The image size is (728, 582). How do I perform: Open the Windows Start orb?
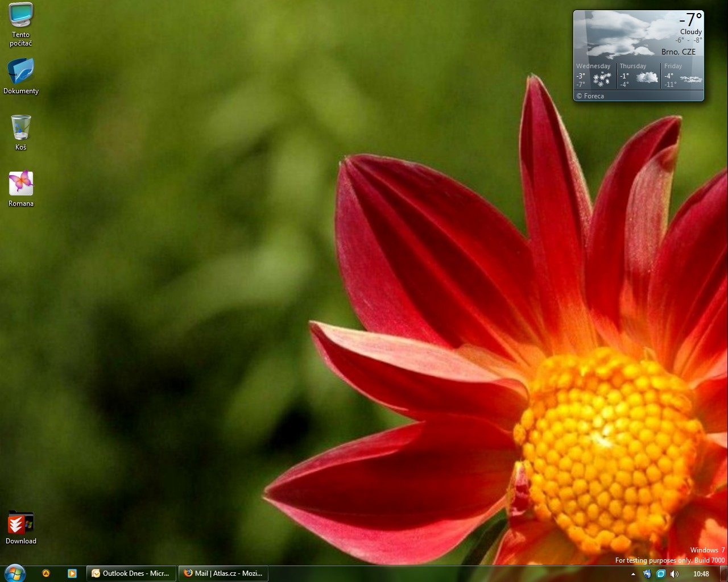point(15,573)
